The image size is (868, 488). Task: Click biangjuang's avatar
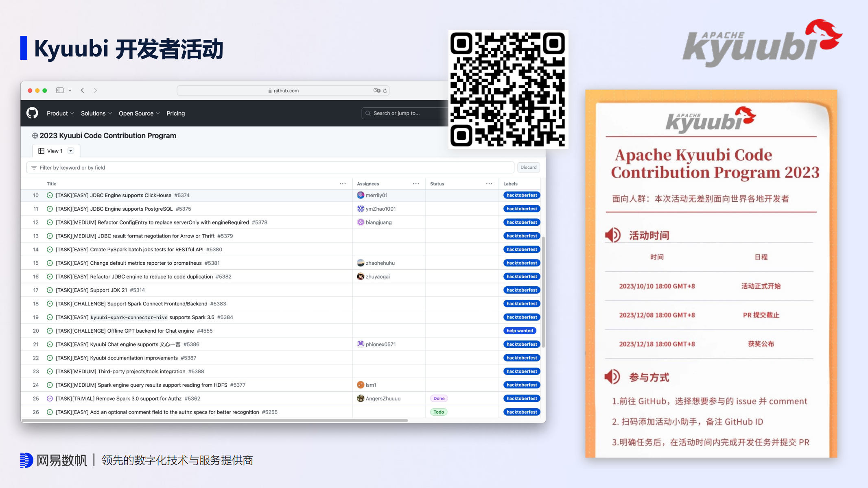coord(361,222)
